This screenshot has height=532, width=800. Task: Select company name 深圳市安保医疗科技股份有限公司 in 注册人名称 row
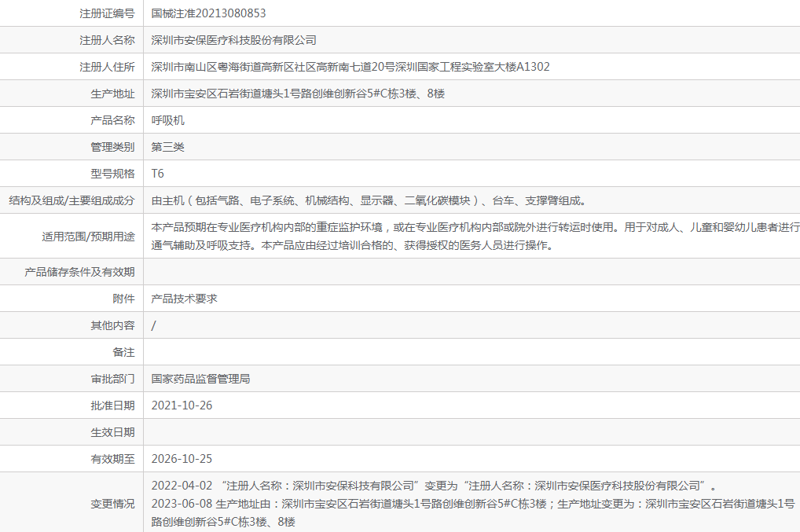(233, 40)
